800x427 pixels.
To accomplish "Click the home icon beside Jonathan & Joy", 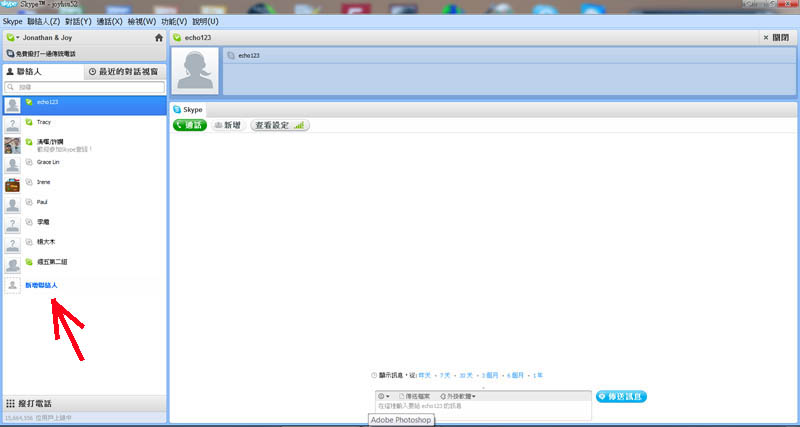I will [x=159, y=38].
